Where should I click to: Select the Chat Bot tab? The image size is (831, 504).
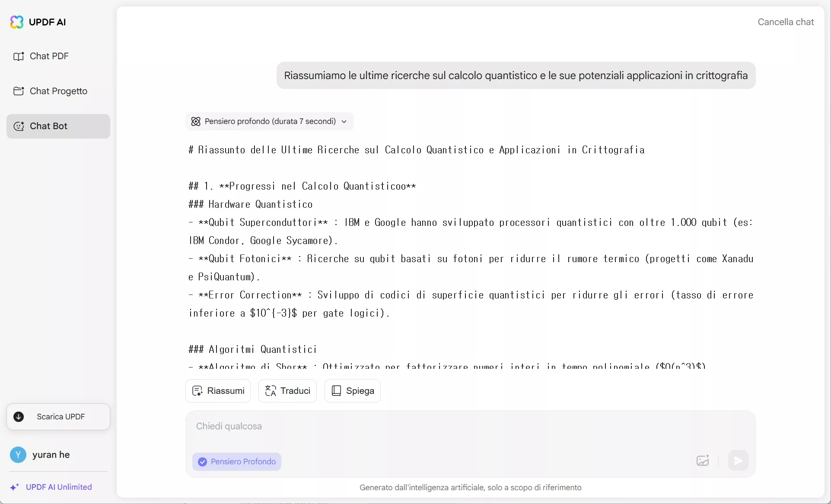click(58, 126)
